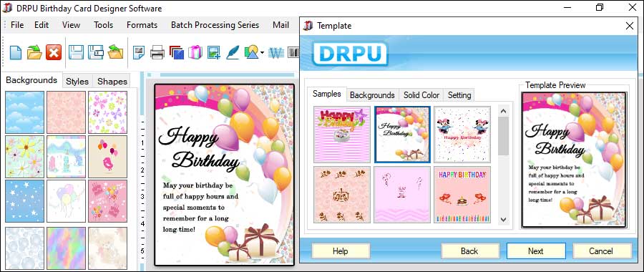Click the Cancel button
Image resolution: width=644 pixels, height=272 pixels.
601,251
